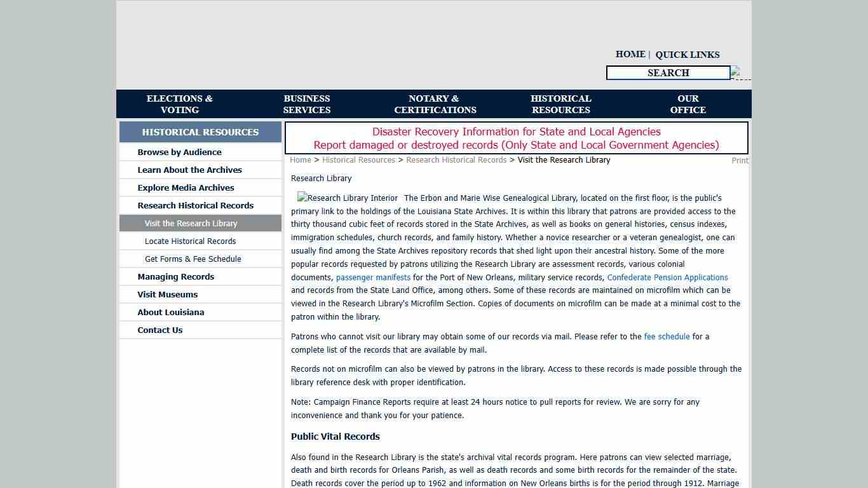Open QUICK LINKS in the header
This screenshot has width=868, height=488.
pyautogui.click(x=687, y=55)
